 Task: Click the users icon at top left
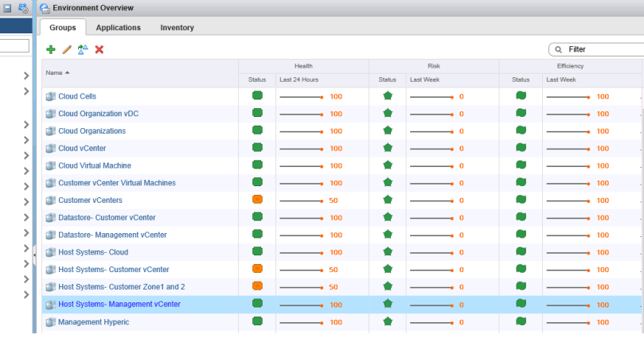tap(23, 8)
